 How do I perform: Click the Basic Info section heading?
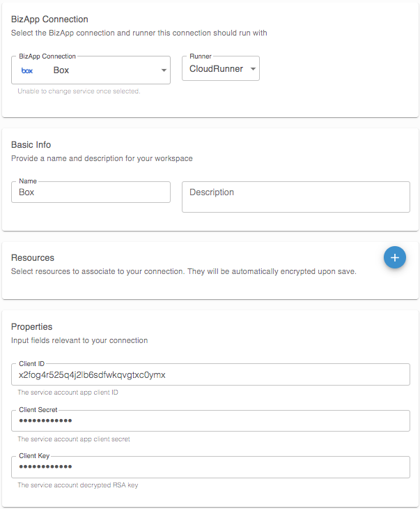[x=31, y=145]
